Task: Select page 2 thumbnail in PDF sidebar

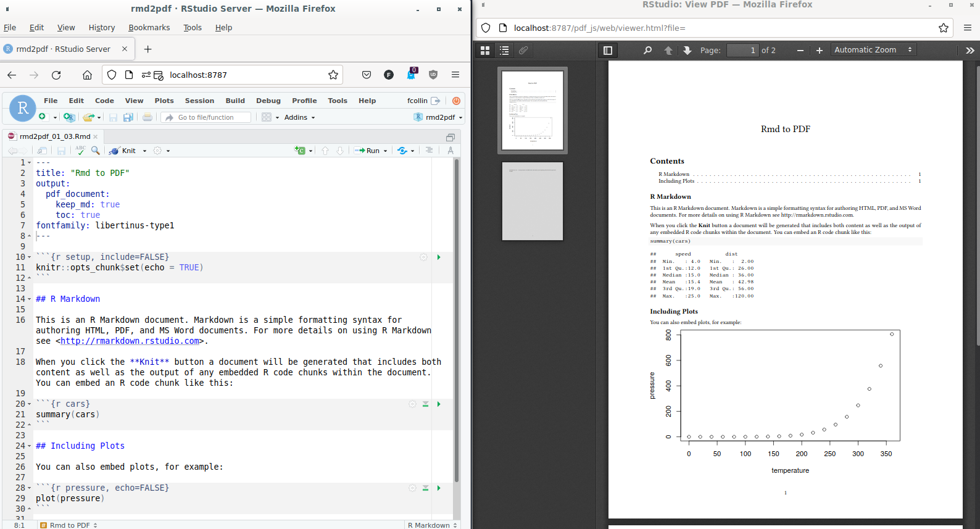Action: coord(533,201)
